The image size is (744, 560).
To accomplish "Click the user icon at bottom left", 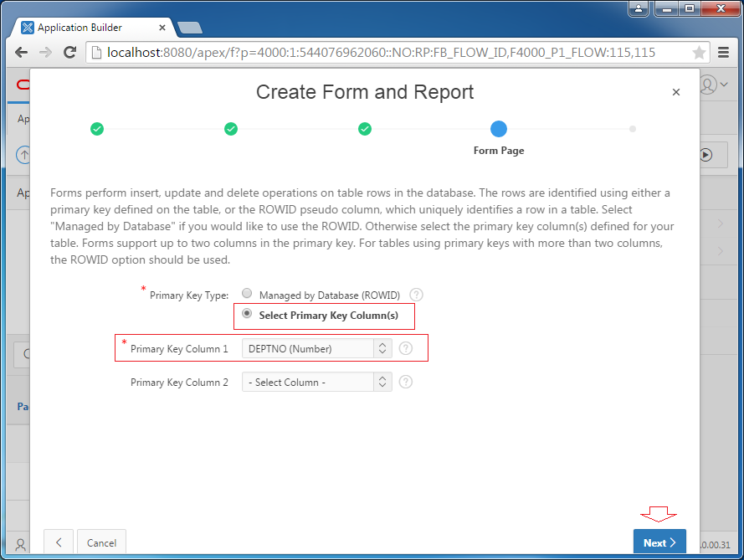I will (20, 544).
